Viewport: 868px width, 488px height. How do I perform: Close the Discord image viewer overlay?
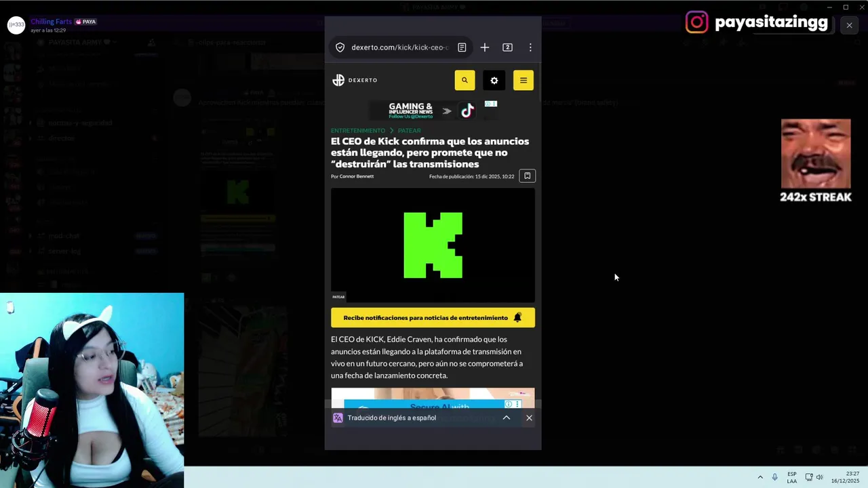[849, 25]
